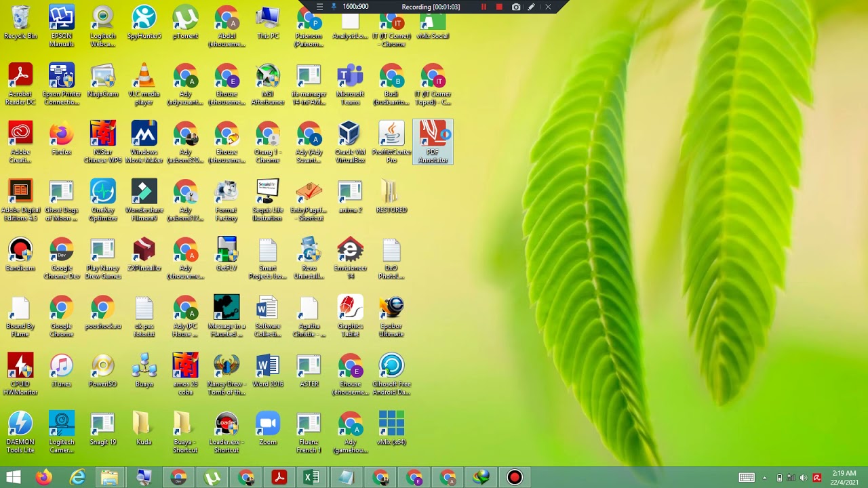Select the RESTORED folder on the desktop
868x488 pixels.
click(x=391, y=197)
